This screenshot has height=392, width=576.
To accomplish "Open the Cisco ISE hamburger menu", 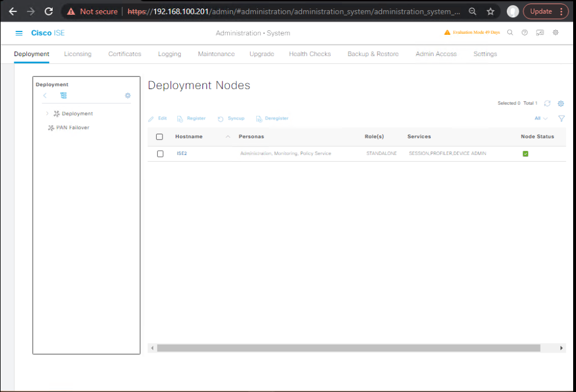I will (19, 33).
